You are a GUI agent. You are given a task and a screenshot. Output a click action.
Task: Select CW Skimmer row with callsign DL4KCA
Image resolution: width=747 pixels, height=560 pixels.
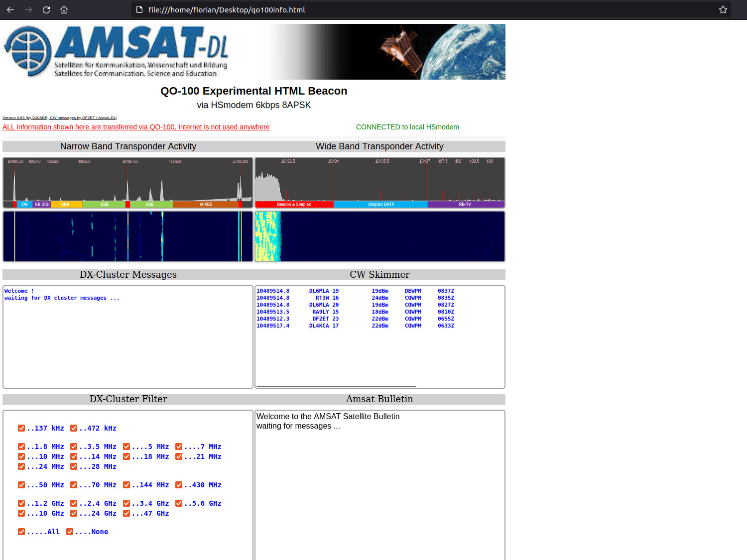click(x=355, y=326)
